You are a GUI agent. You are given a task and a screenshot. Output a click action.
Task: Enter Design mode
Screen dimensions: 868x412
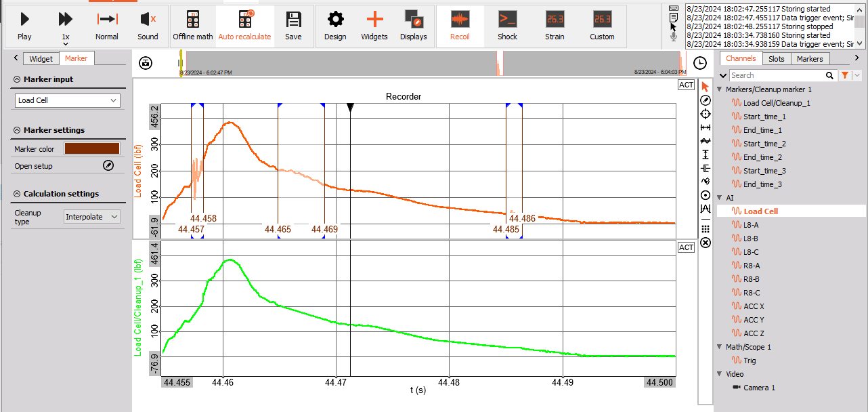coord(335,26)
